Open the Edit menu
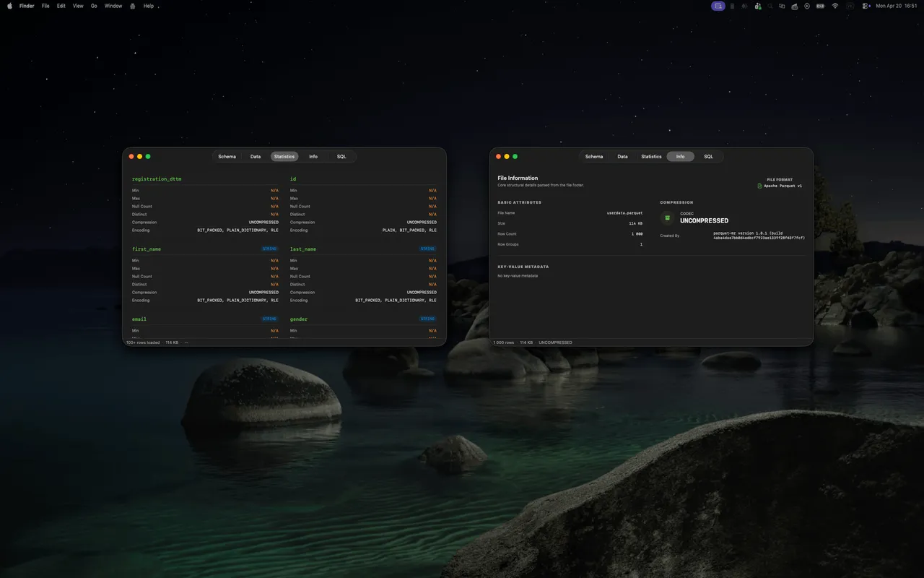This screenshot has height=578, width=924. 61,6
